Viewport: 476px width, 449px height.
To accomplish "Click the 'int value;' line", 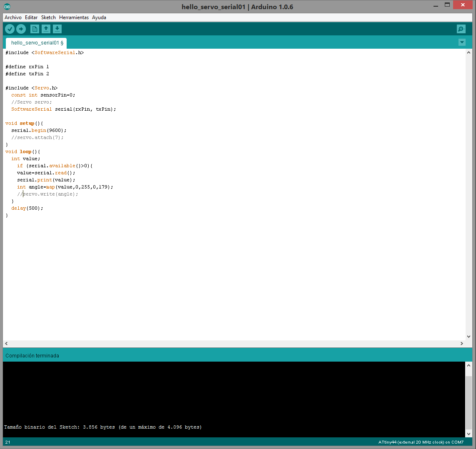I will (x=26, y=159).
